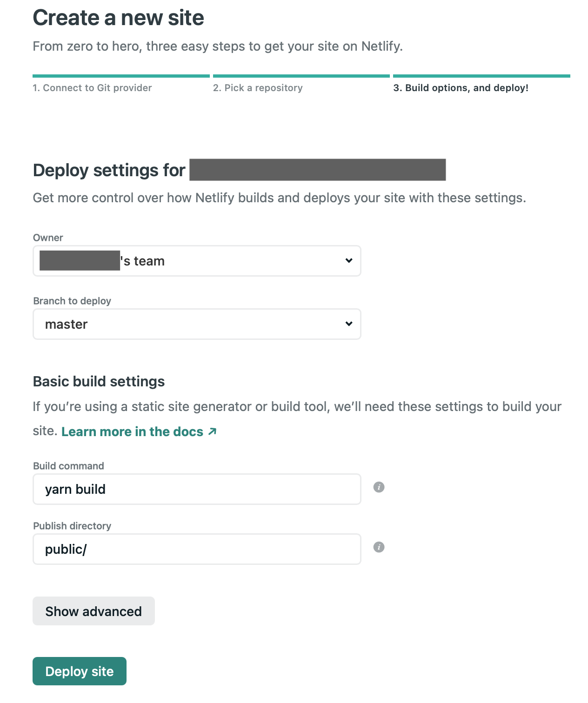Click the redacted repository name in heading
Screen dimensions: 588x703
point(317,170)
